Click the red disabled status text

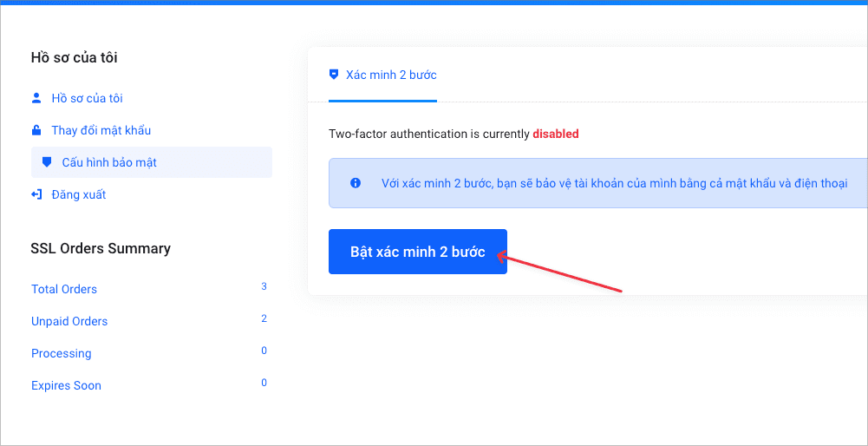click(x=556, y=134)
